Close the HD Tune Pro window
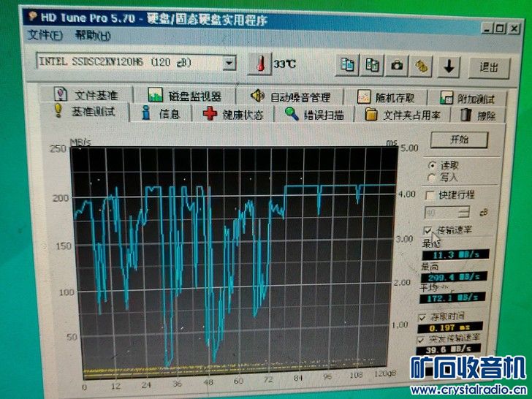 coord(514,29)
